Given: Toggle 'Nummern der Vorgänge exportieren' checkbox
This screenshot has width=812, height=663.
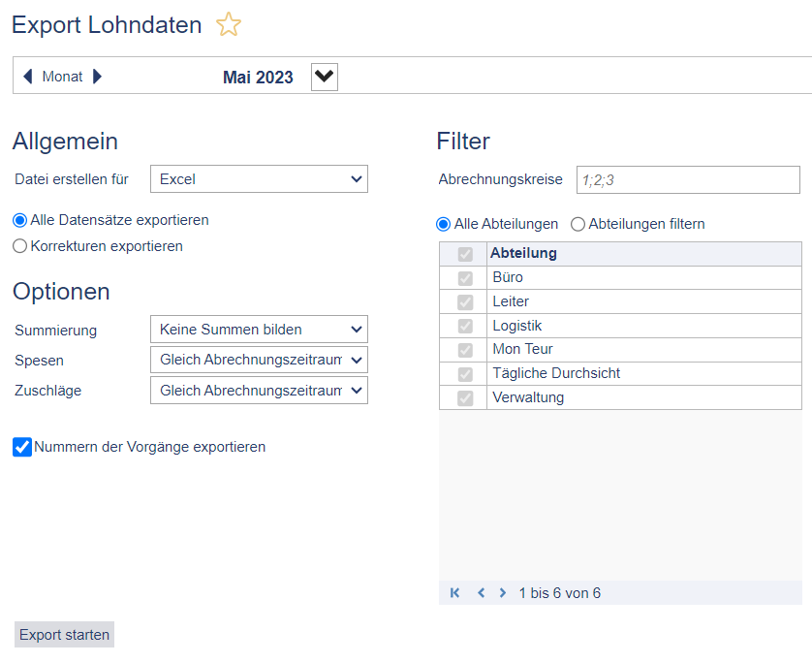Looking at the screenshot, I should click(x=22, y=447).
